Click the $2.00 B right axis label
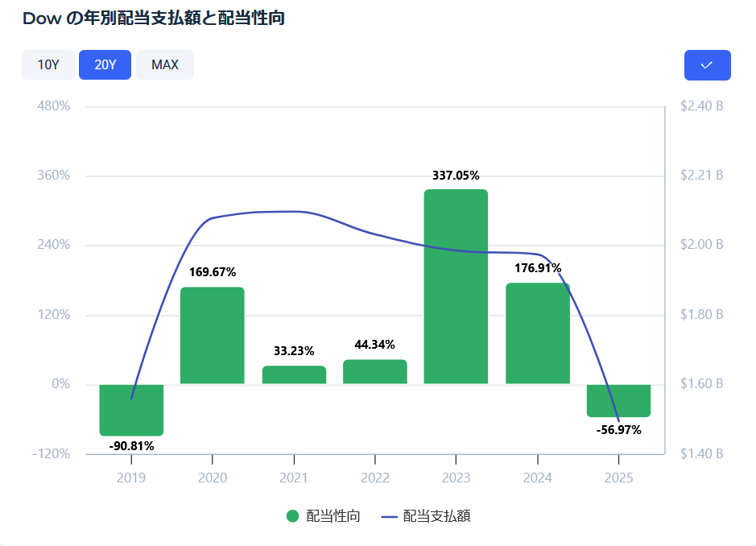 (x=701, y=245)
